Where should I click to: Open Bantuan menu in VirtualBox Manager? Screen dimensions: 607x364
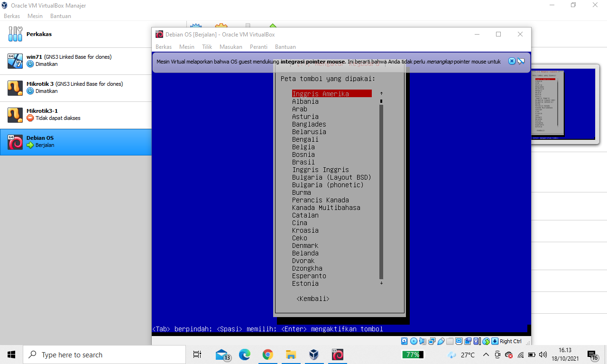61,16
